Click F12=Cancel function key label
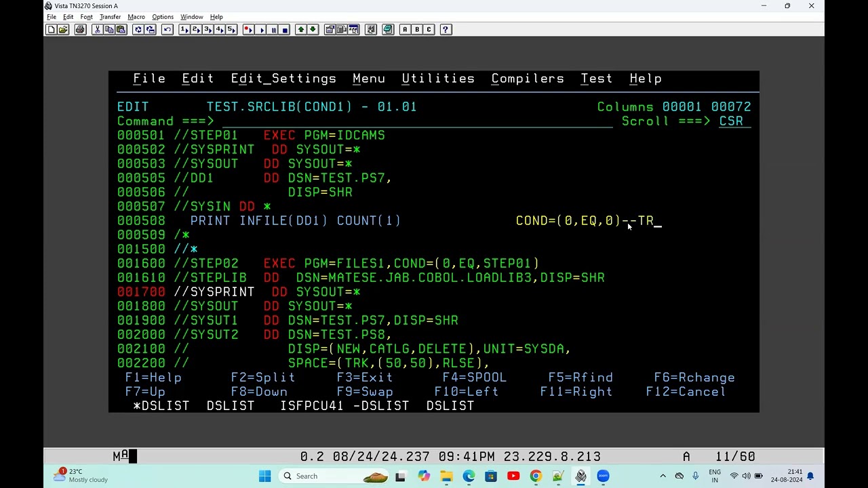The height and width of the screenshot is (488, 868). coord(686,392)
